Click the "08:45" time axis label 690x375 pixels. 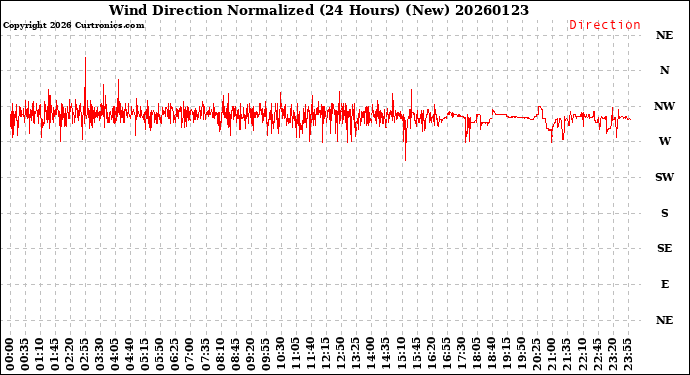coord(235,355)
